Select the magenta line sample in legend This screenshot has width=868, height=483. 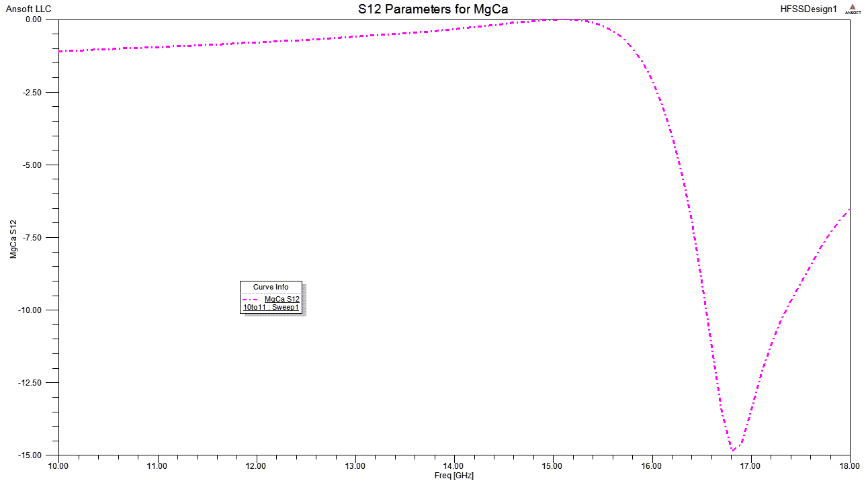[251, 299]
